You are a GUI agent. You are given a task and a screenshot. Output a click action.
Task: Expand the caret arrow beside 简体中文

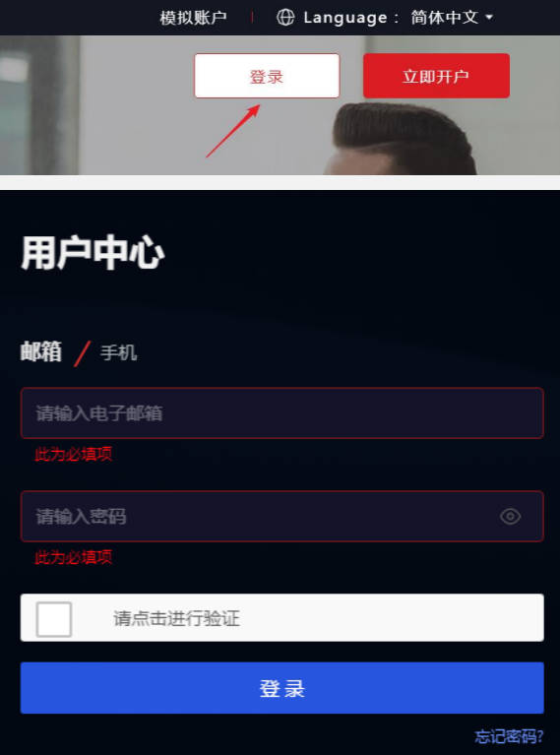pyautogui.click(x=489, y=18)
